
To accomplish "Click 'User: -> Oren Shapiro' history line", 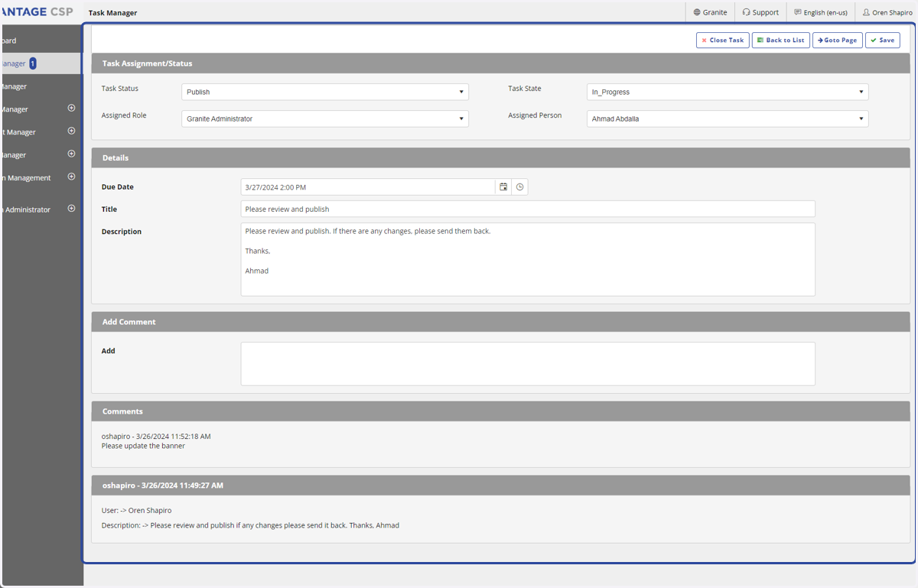I will click(136, 511).
